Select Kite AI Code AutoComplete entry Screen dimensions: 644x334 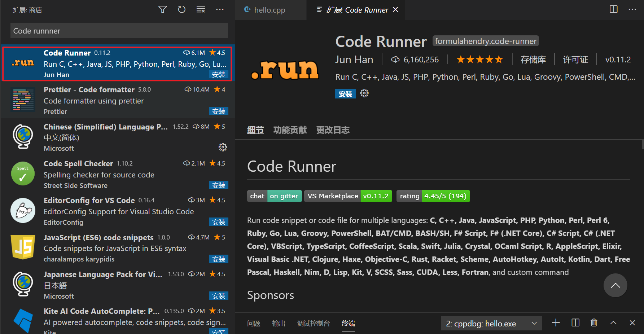click(118, 319)
